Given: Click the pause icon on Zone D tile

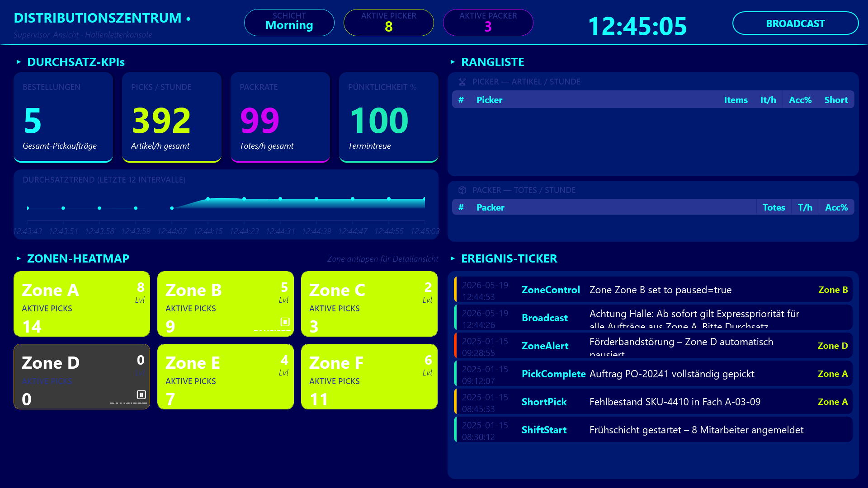Looking at the screenshot, I should tap(141, 394).
